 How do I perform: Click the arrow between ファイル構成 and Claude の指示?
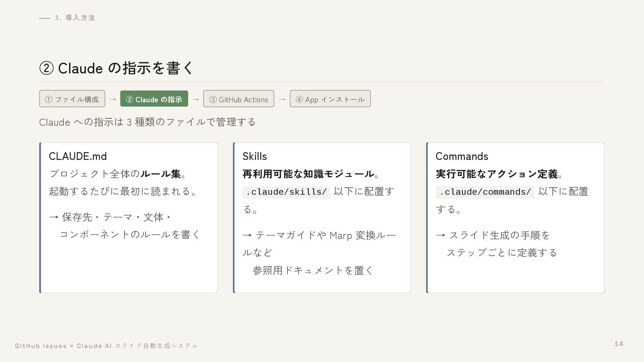click(x=113, y=99)
